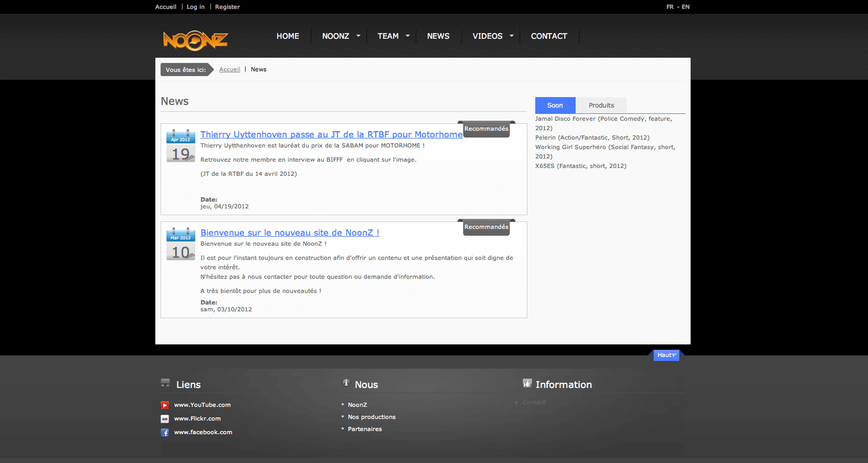
Task: Click the Flickr icon in footer
Action: click(165, 418)
